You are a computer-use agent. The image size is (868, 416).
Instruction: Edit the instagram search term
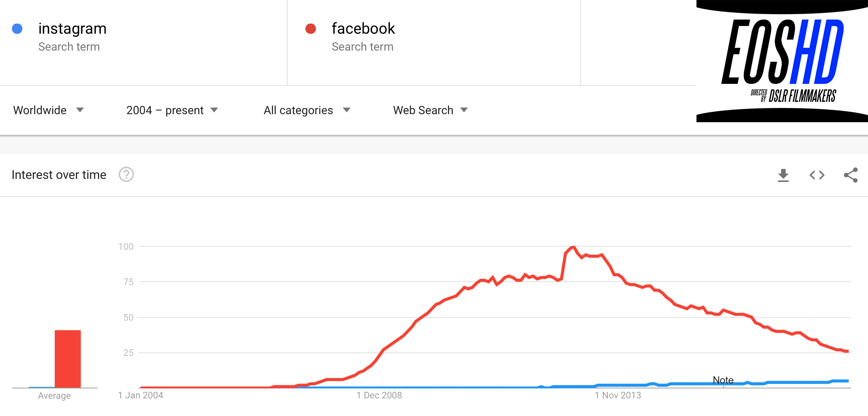[x=72, y=29]
